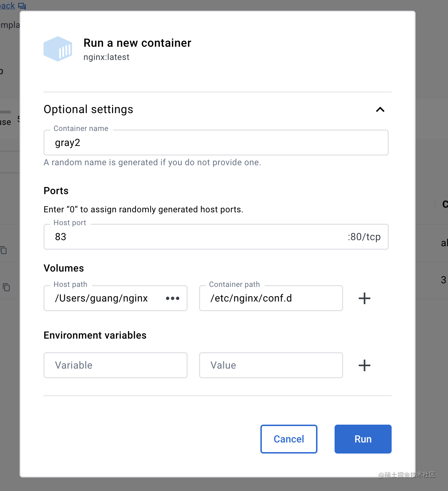Image resolution: width=448 pixels, height=491 pixels.
Task: Click the nginx:latest image name text
Action: coord(106,57)
